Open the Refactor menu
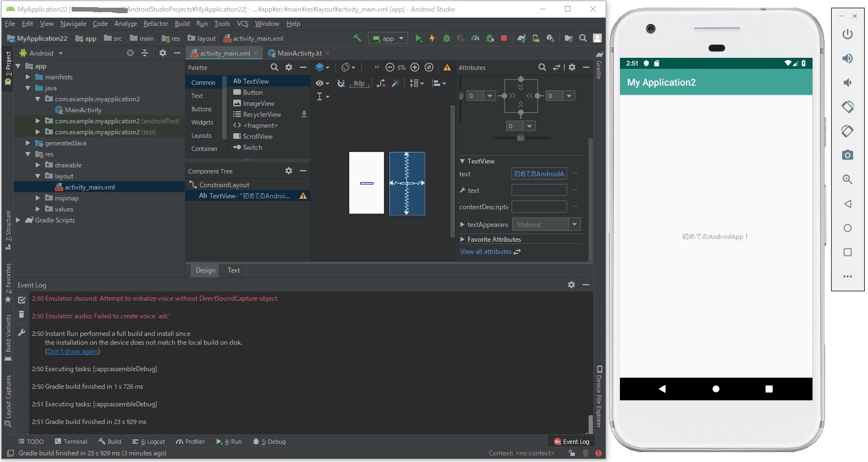The image size is (868, 462). click(x=155, y=24)
